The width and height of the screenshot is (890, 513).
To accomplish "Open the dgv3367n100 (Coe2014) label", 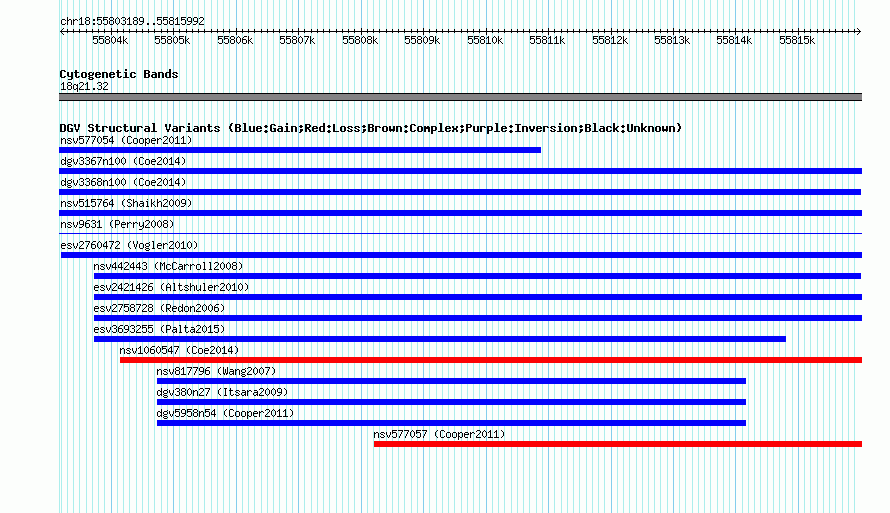I will [x=123, y=161].
